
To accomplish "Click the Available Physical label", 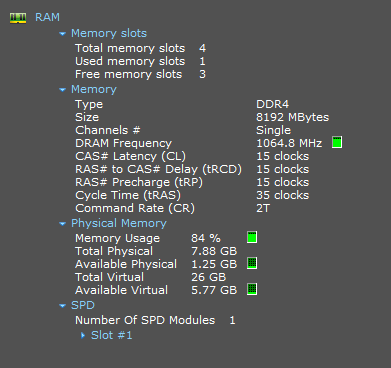I will point(126,264).
